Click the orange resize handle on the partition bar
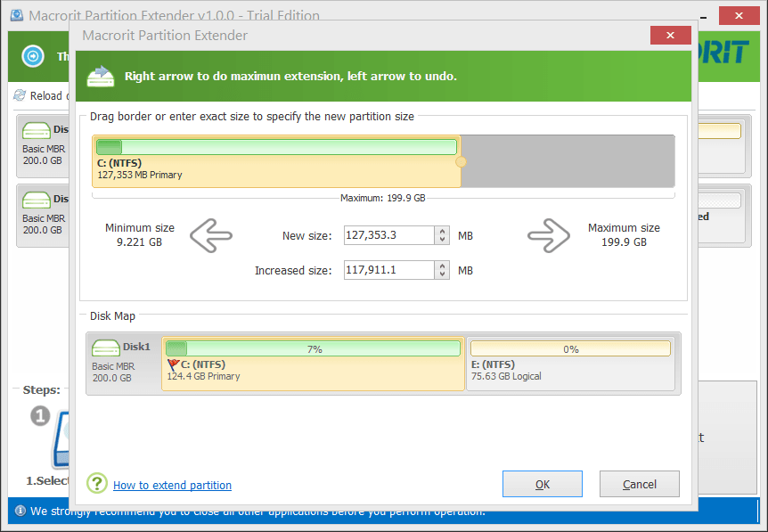768x532 pixels. coord(461,161)
